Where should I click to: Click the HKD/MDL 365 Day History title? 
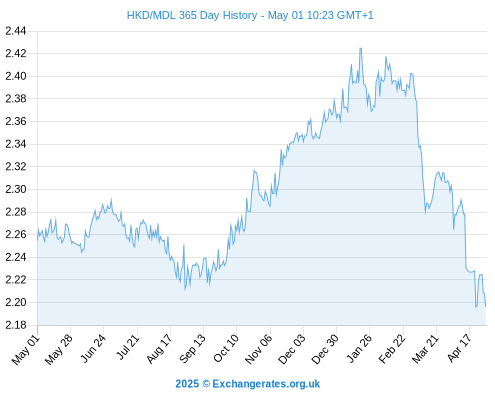click(x=250, y=15)
